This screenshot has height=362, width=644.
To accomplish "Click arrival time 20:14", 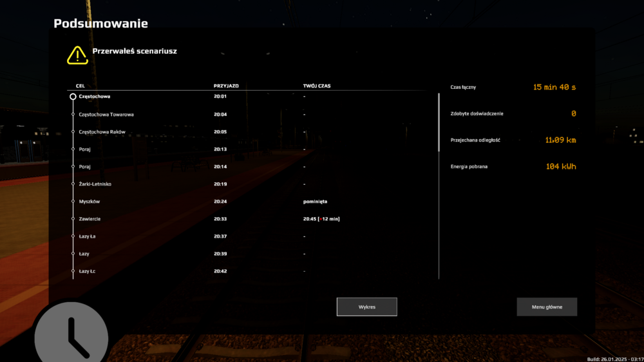I will 220,167.
